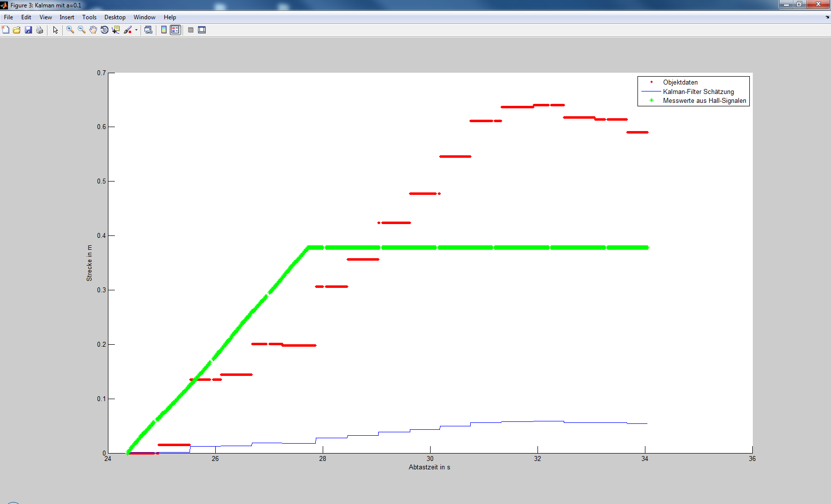This screenshot has height=504, width=831.
Task: Toggle the Link Plot button
Action: (x=148, y=30)
